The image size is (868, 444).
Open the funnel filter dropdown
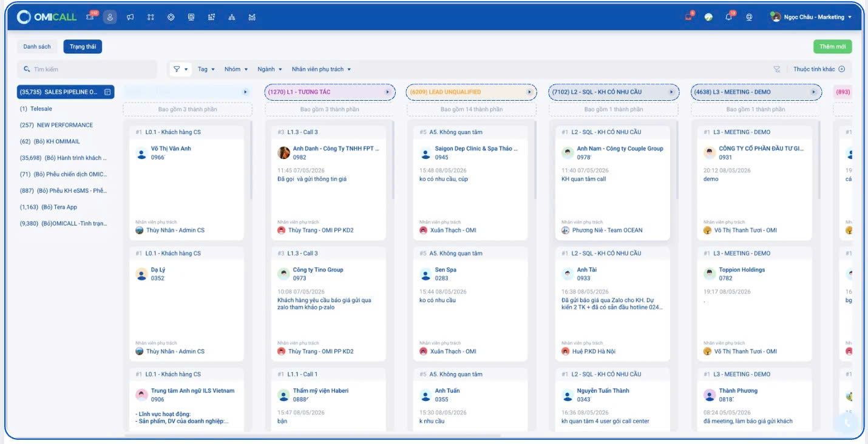click(180, 69)
